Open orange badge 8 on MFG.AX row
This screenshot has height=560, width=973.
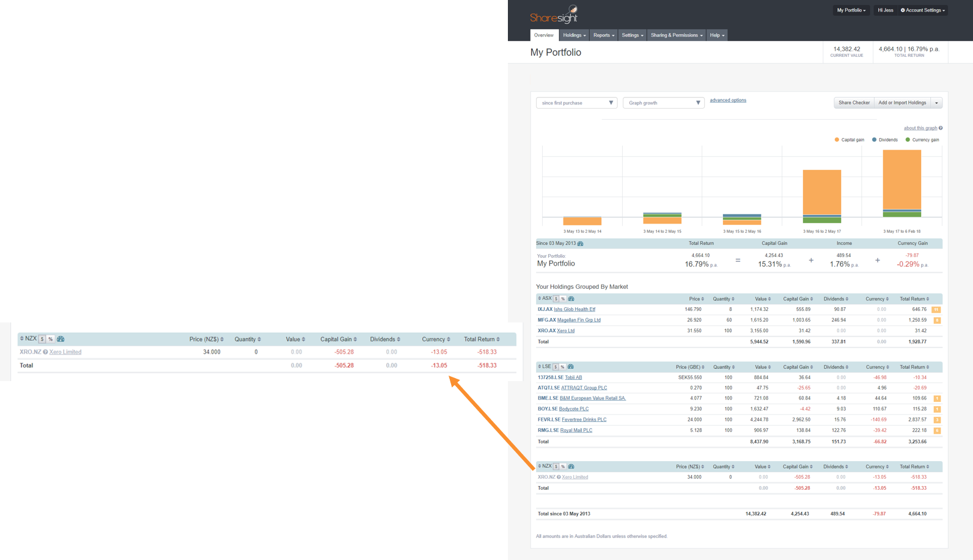pos(937,320)
